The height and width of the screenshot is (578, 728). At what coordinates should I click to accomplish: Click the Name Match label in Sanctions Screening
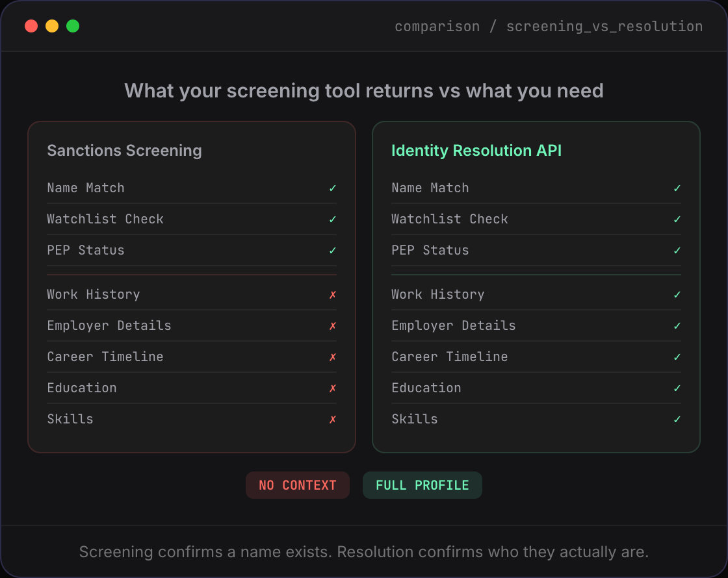(x=86, y=188)
